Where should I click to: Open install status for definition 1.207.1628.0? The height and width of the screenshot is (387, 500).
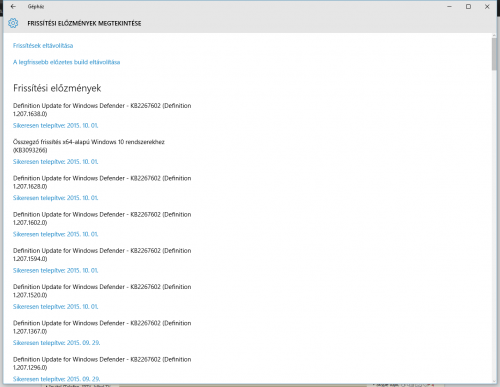tap(55, 198)
